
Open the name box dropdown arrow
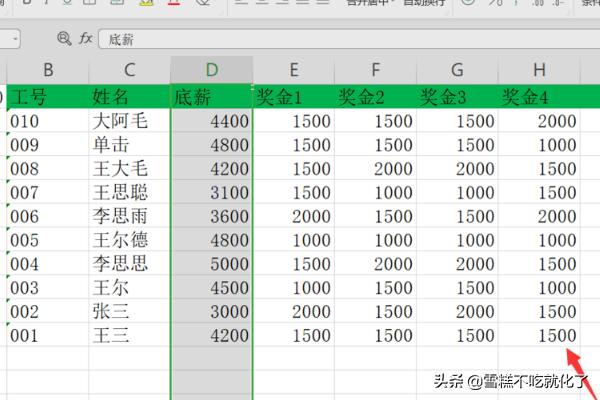coord(14,39)
